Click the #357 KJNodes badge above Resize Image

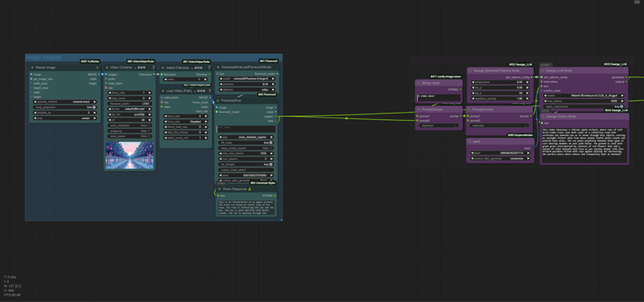click(89, 61)
